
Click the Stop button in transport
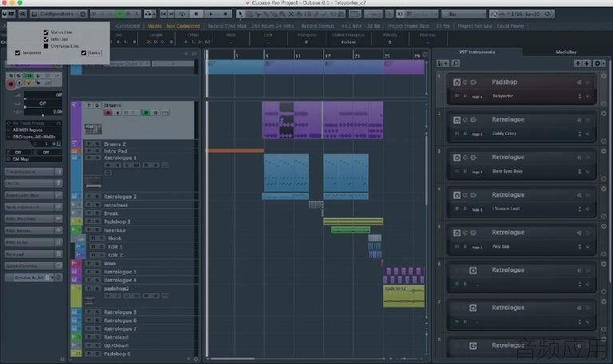coord(196,14)
